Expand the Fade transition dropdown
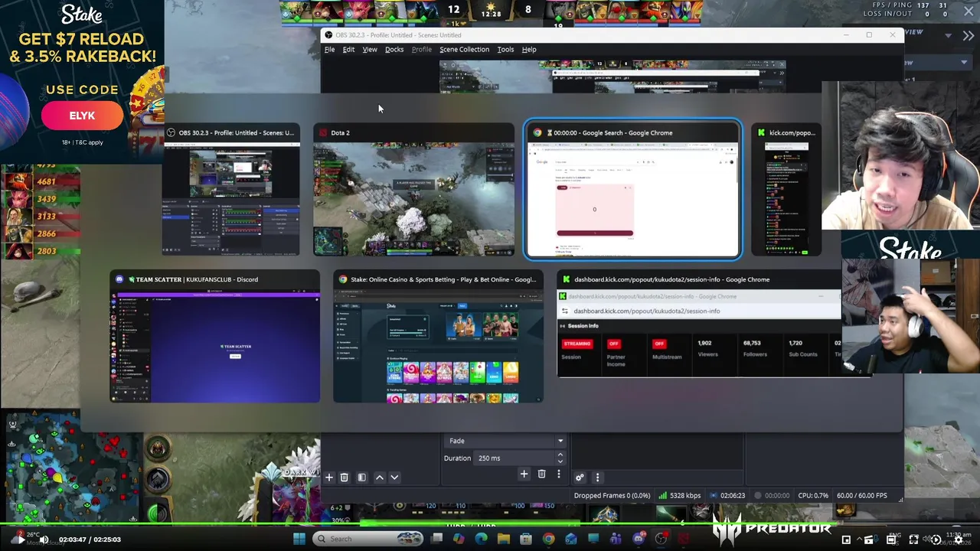 pyautogui.click(x=505, y=441)
